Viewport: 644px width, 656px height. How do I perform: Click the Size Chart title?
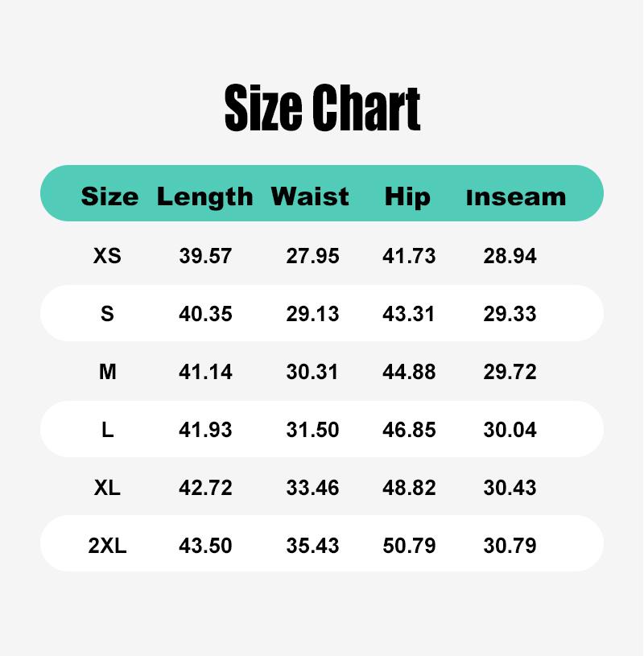[x=322, y=108]
